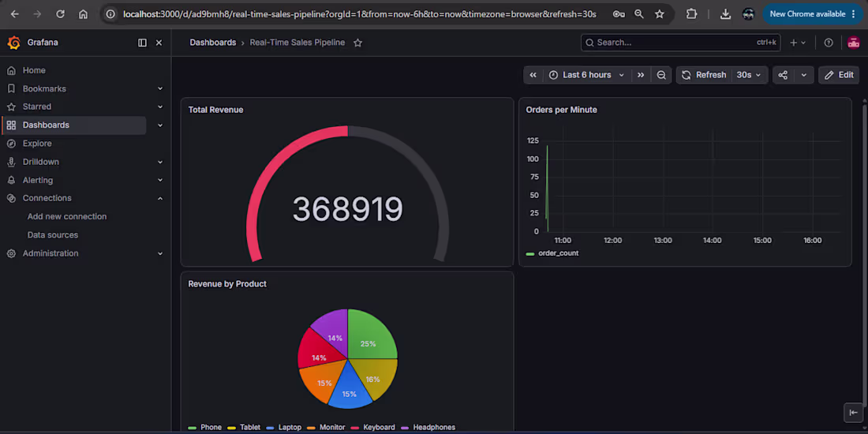Open the user profile avatar

(853, 43)
